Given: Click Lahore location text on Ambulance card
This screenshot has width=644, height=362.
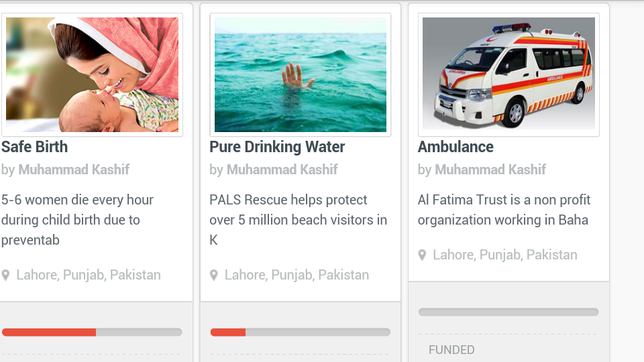Looking at the screenshot, I should (x=505, y=255).
